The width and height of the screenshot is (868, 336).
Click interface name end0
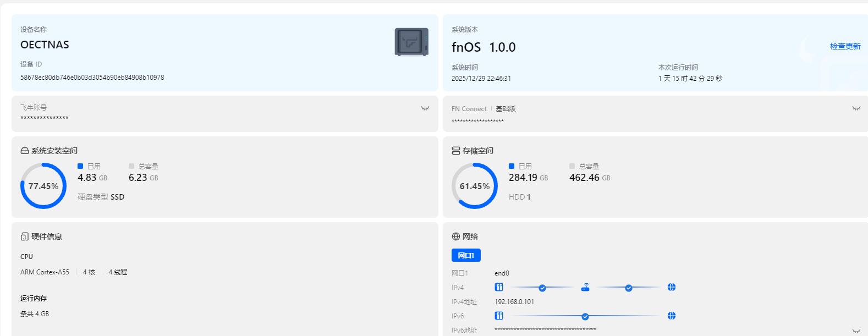point(502,273)
